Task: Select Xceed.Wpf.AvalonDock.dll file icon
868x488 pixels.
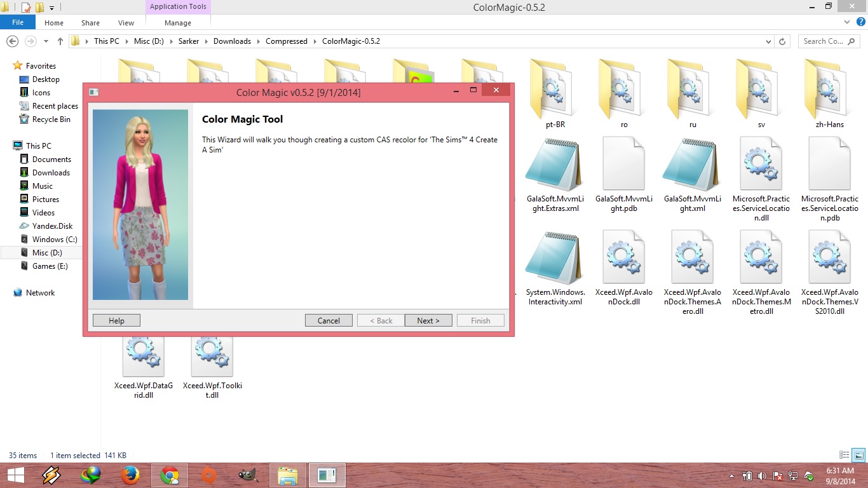Action: coord(623,257)
